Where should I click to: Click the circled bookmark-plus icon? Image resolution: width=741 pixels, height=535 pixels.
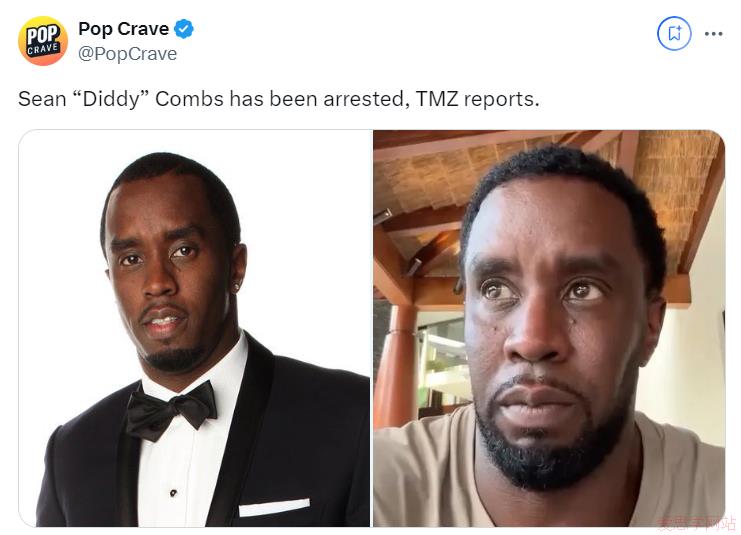pos(674,34)
